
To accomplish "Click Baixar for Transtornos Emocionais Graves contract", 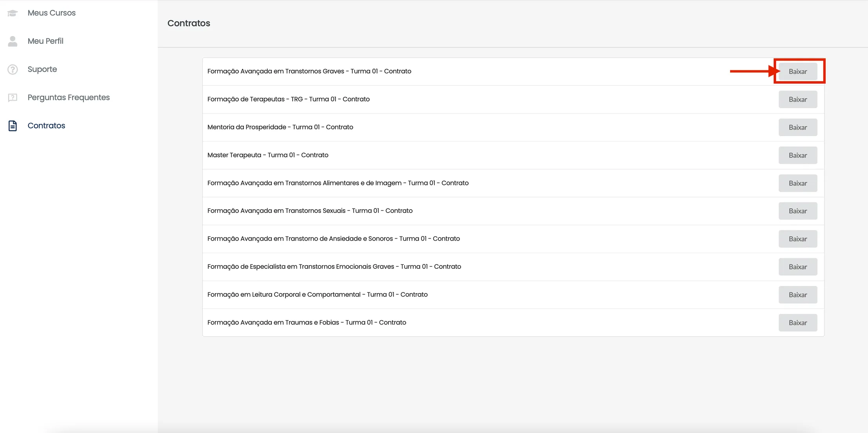I will 798,267.
